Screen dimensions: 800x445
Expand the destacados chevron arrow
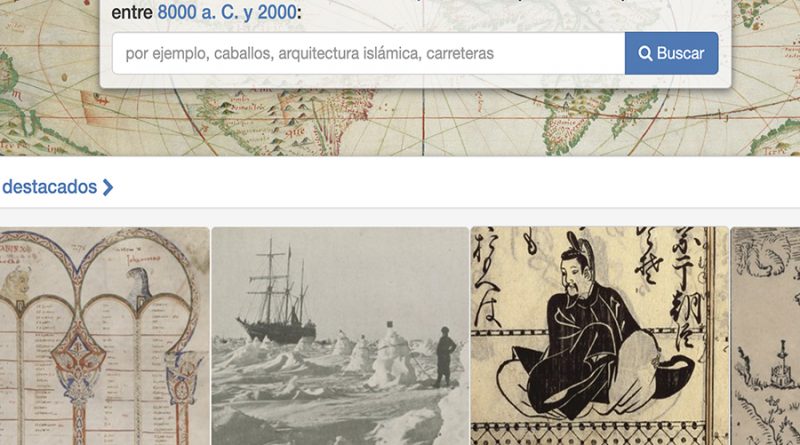[x=108, y=187]
